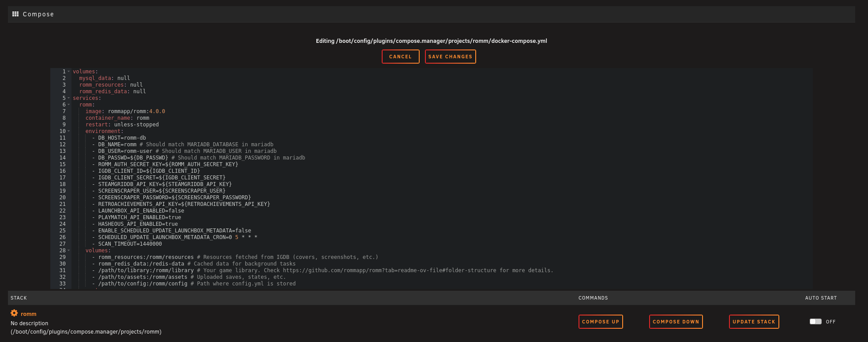Collapse the top-level volumes block at line 1
Viewport: 868px width, 342px height.
69,72
